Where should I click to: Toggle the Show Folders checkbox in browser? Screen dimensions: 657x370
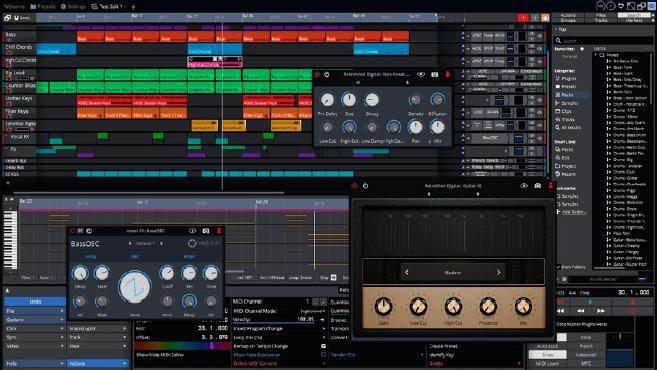(x=558, y=267)
